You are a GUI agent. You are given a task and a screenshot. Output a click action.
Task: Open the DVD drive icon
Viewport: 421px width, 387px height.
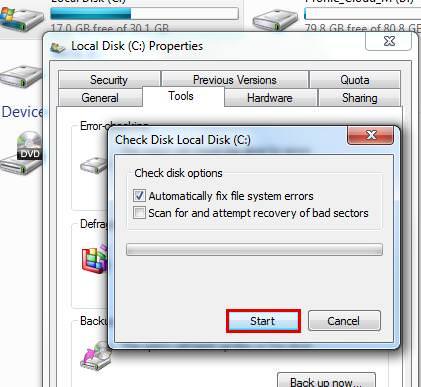coord(21,153)
